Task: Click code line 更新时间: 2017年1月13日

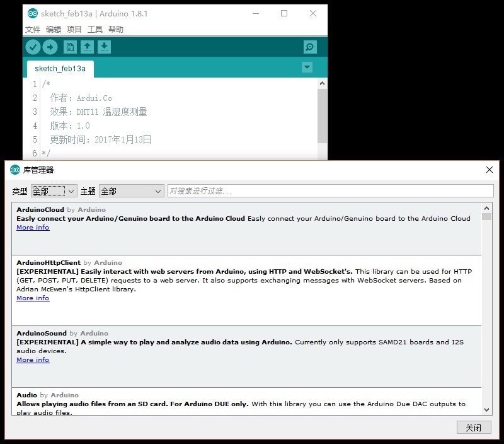Action: coord(101,139)
